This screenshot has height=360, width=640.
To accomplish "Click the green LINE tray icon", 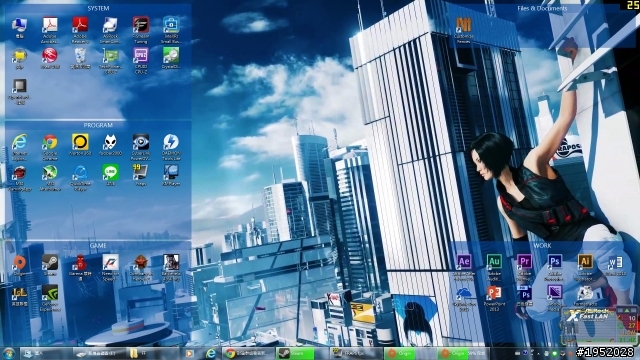I will point(554,353).
